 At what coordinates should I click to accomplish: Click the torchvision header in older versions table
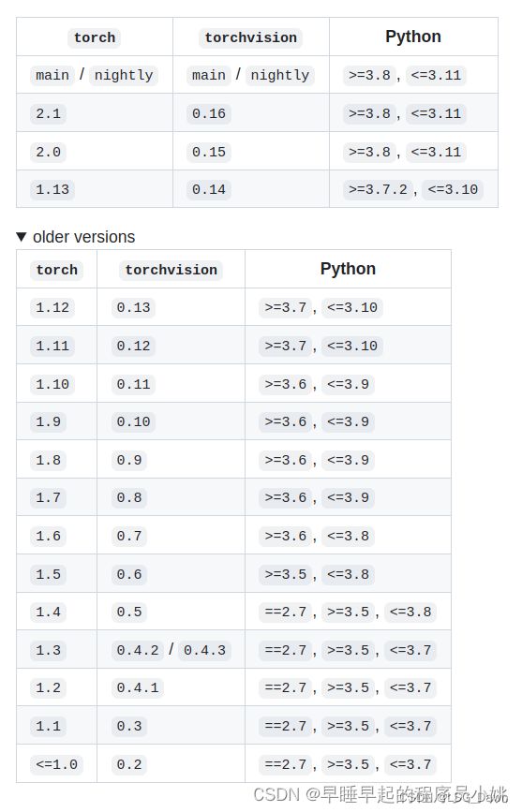click(x=172, y=270)
